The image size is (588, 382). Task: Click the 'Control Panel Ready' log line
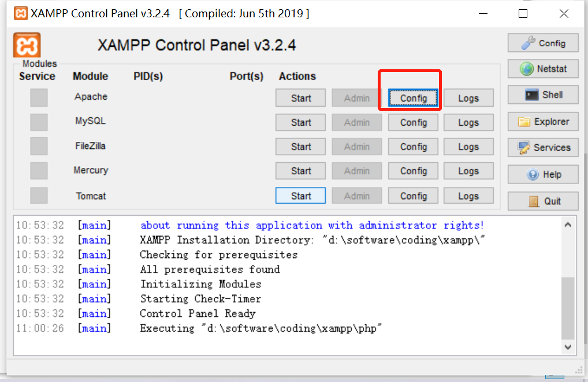(198, 313)
